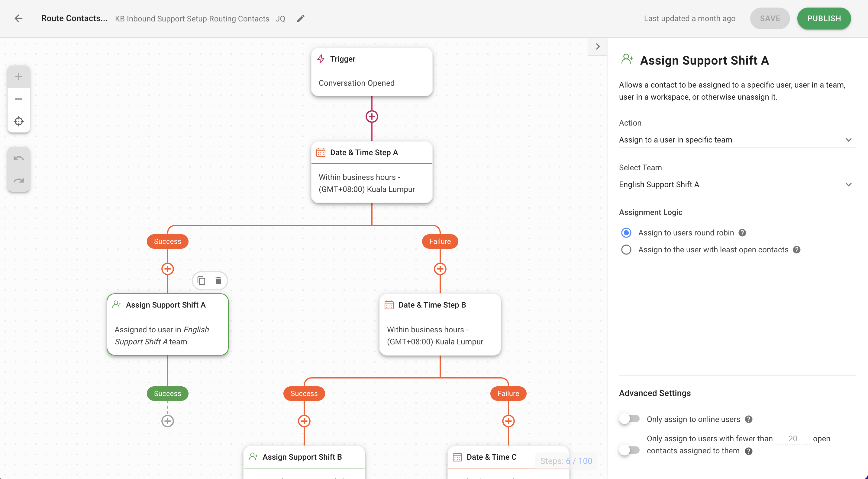Click the Date & Time Step A node icon
868x479 pixels.
coord(321,152)
